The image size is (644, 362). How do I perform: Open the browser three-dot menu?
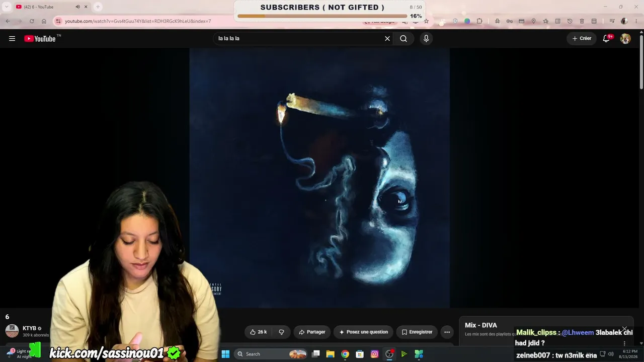pos(636,21)
